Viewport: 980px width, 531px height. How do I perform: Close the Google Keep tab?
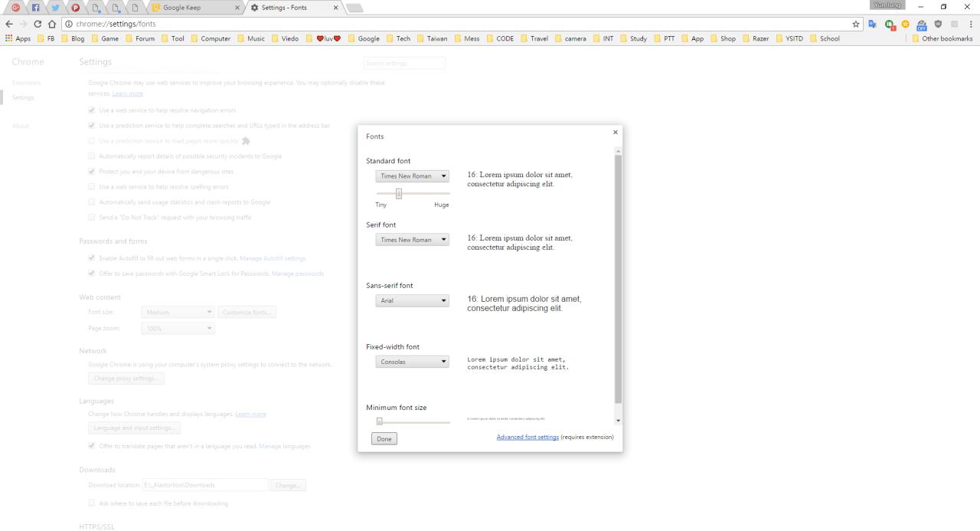point(237,8)
